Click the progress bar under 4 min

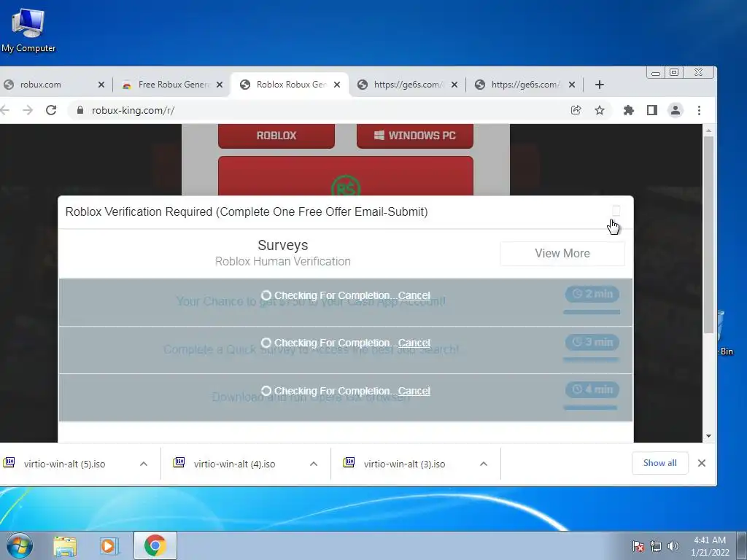tap(589, 408)
